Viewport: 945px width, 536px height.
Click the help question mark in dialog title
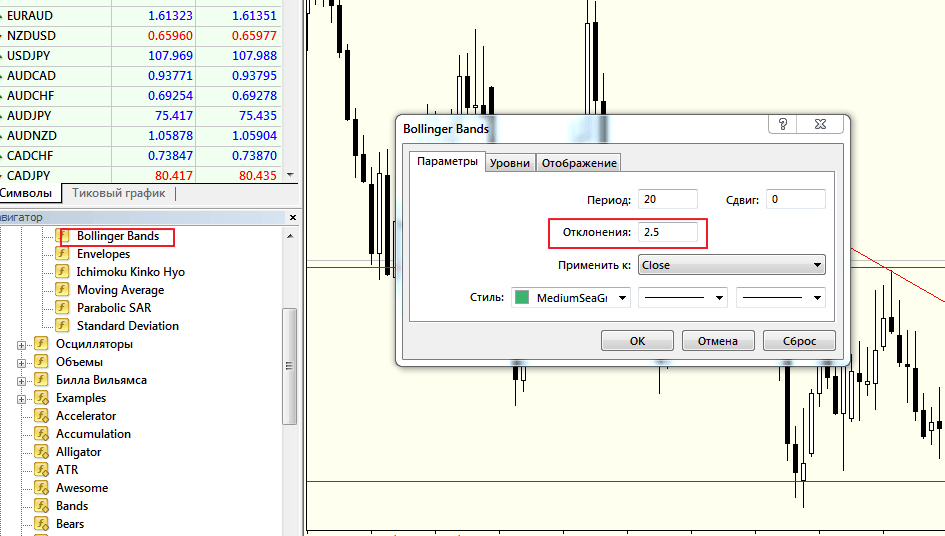pos(783,124)
